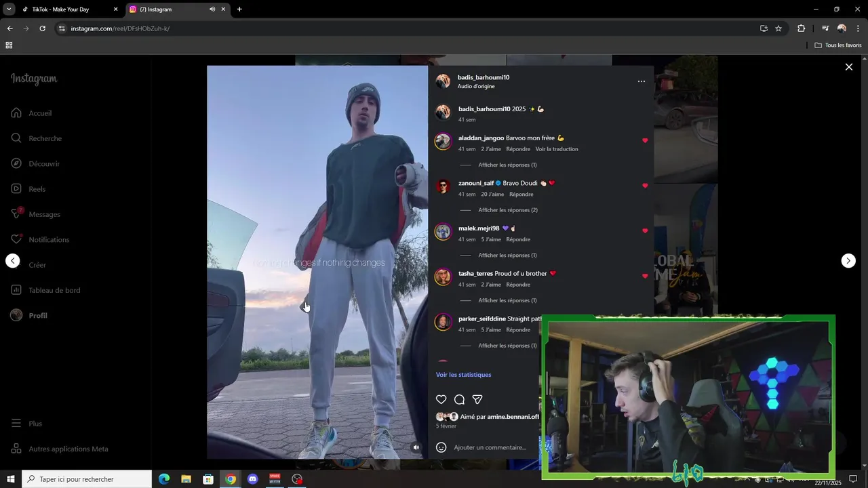
Task: Bookmark this page with star icon
Action: (778, 28)
